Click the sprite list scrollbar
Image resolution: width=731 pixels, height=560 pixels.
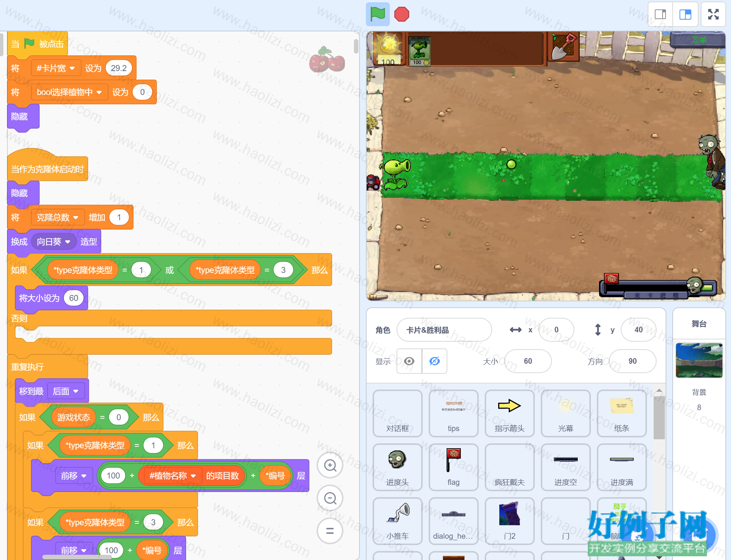(659, 418)
